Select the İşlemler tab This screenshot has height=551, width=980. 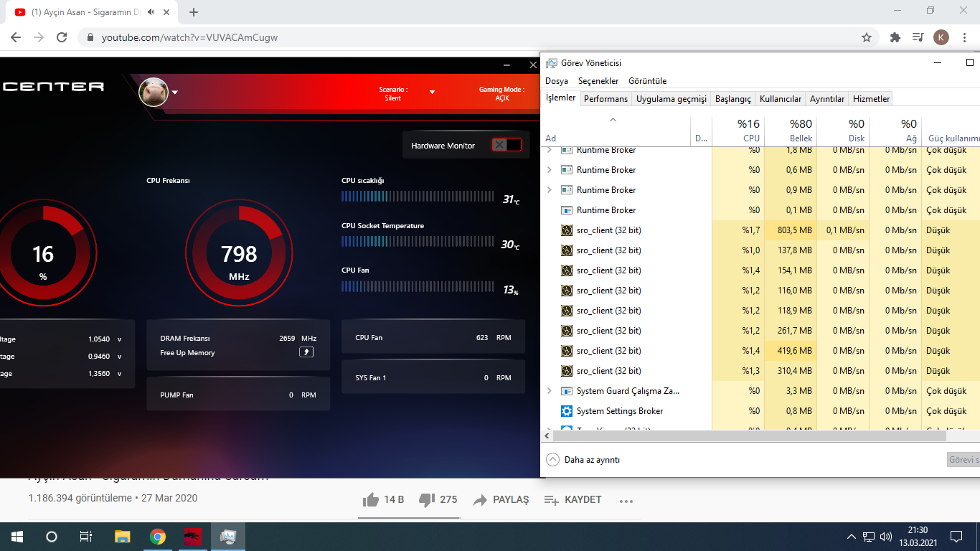pyautogui.click(x=560, y=98)
